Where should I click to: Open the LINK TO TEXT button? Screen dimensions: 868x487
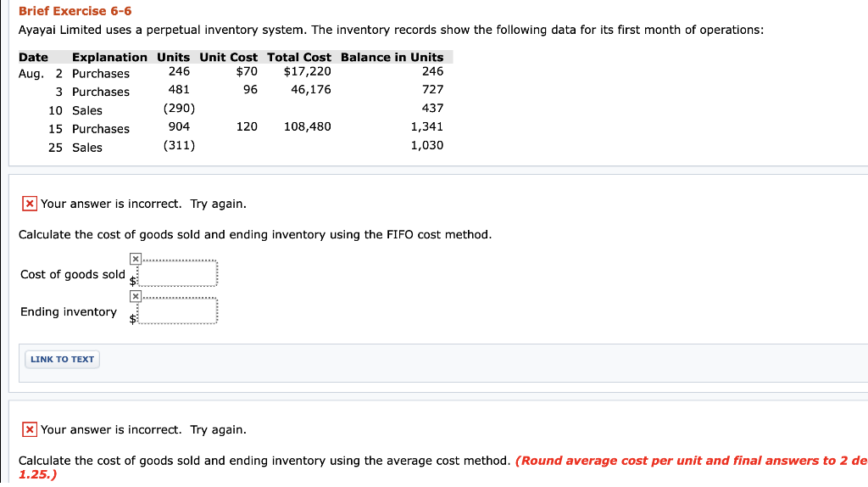62,359
